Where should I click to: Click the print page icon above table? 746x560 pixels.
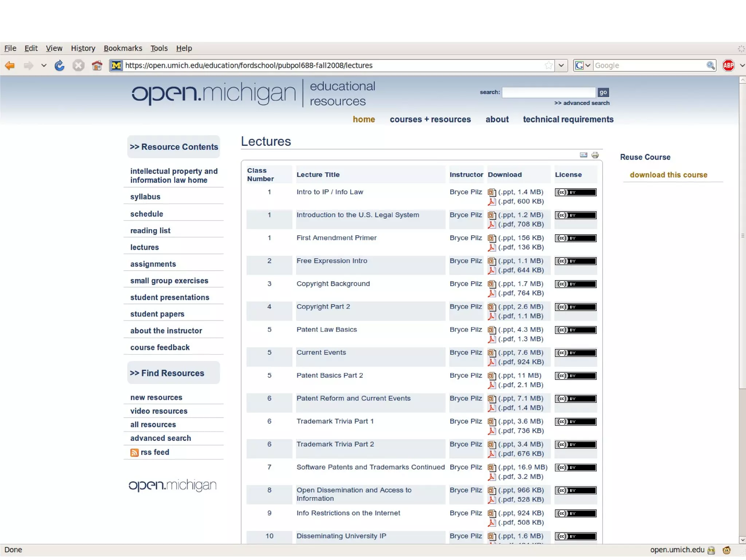[x=595, y=155]
